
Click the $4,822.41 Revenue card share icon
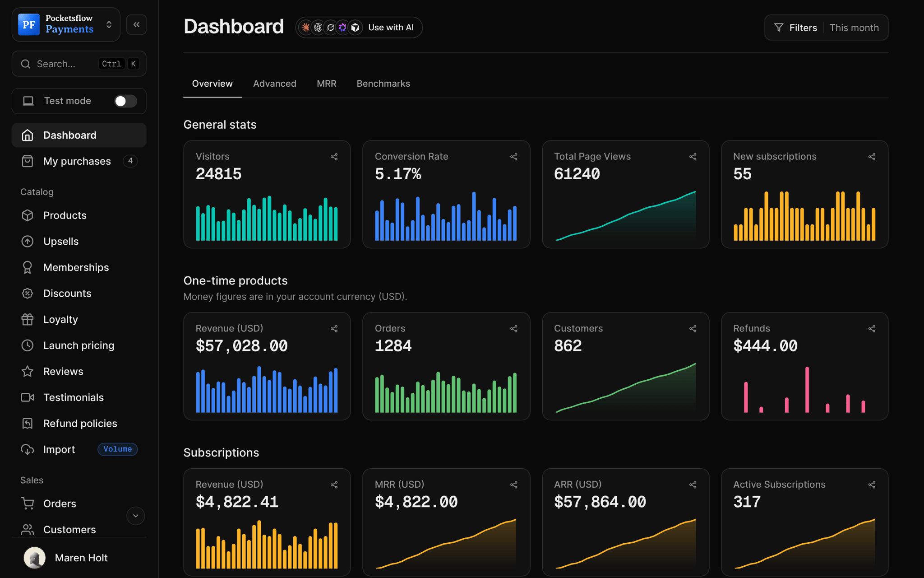(334, 485)
